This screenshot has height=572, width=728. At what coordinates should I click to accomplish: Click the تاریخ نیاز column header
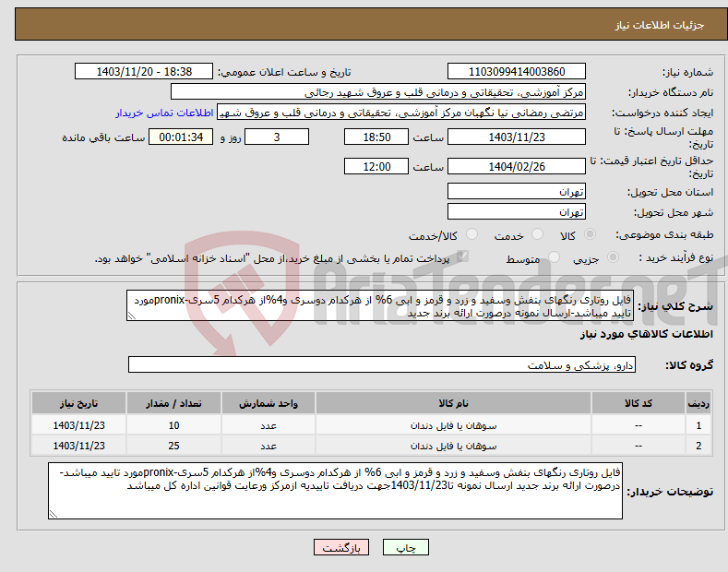(x=78, y=403)
